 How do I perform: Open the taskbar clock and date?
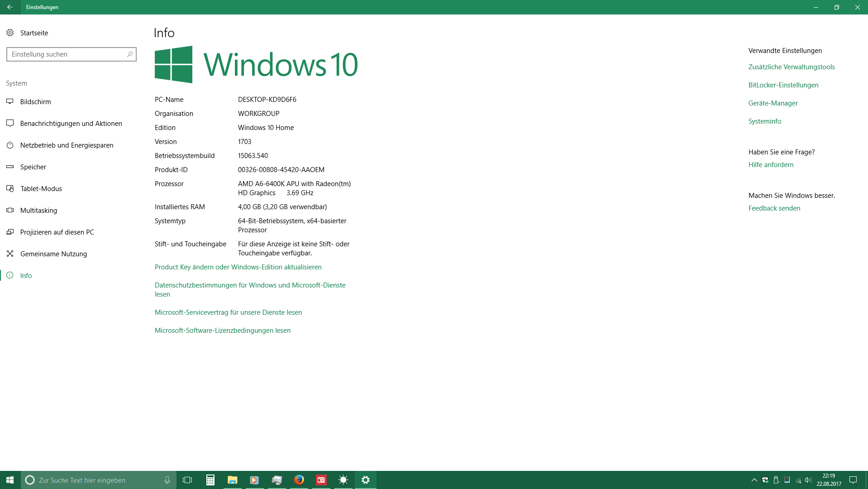829,480
